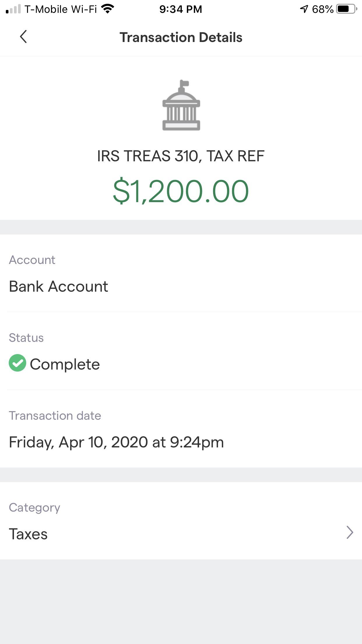
Task: Tap the 9:34 PM clock in status bar
Action: pyautogui.click(x=181, y=9)
